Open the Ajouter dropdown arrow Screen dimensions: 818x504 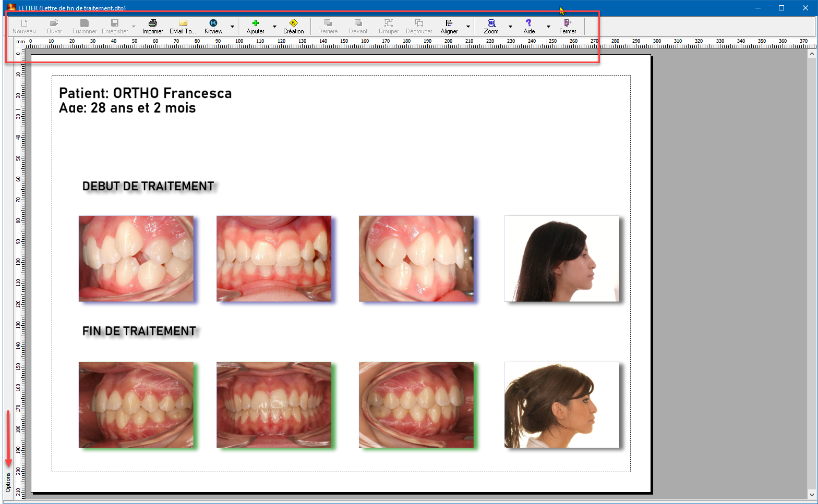(x=274, y=27)
